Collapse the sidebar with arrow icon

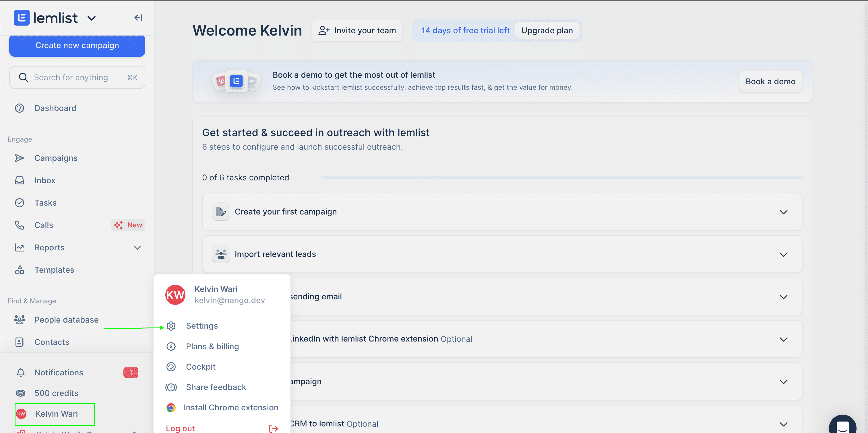138,18
